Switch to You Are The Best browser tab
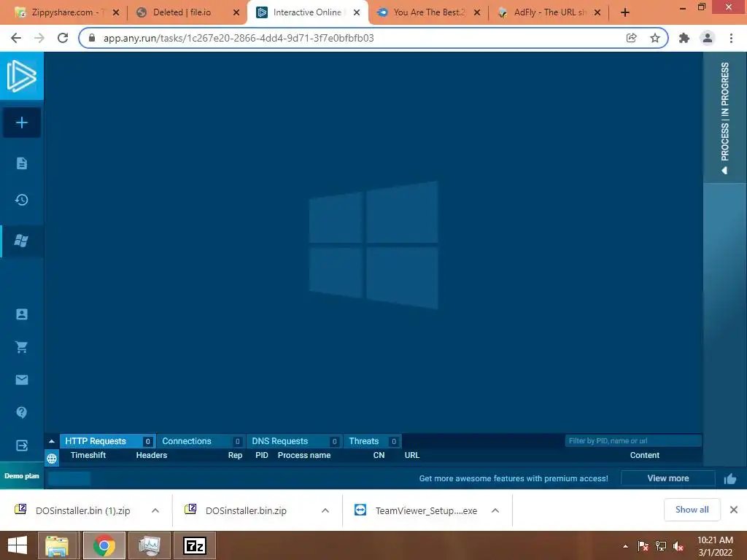Viewport: 747px width, 560px height. [429, 12]
